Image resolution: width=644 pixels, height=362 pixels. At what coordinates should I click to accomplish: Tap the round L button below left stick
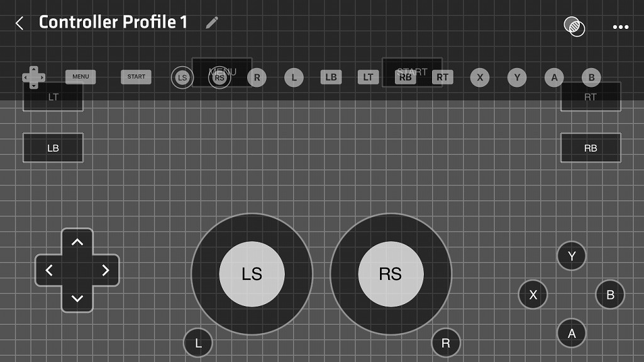(x=198, y=343)
